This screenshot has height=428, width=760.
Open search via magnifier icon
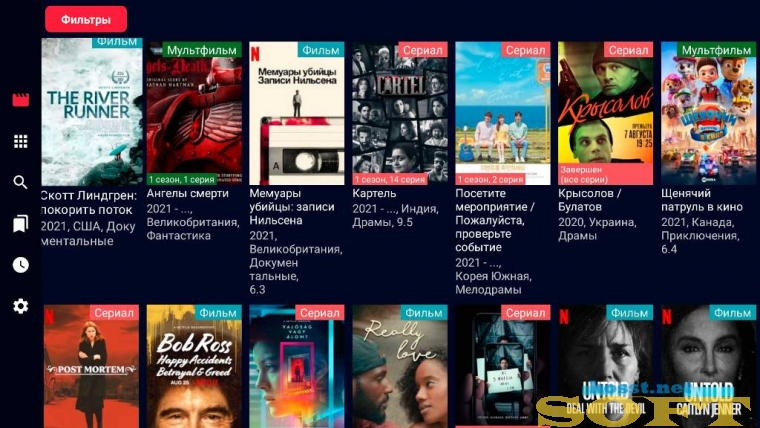click(20, 182)
